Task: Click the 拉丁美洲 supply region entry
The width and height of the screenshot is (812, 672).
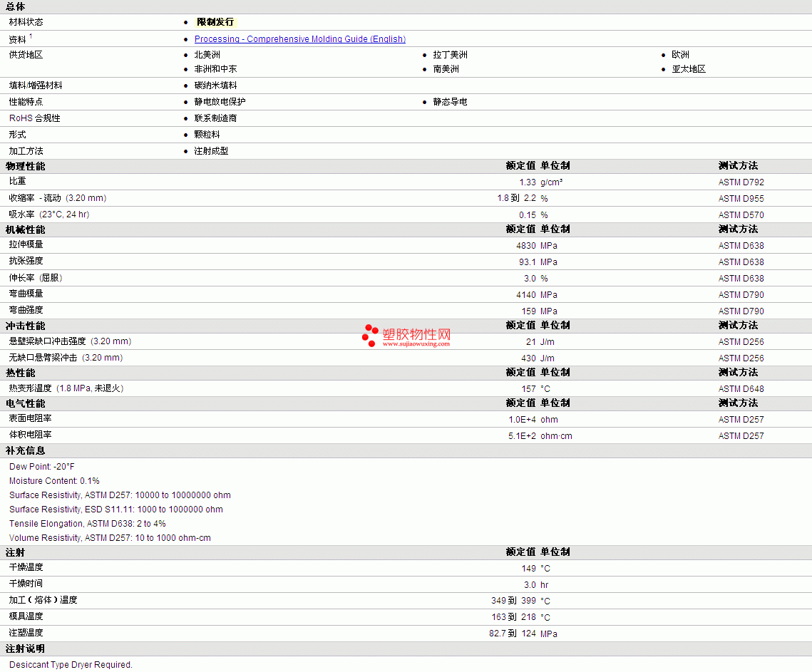Action: [450, 54]
